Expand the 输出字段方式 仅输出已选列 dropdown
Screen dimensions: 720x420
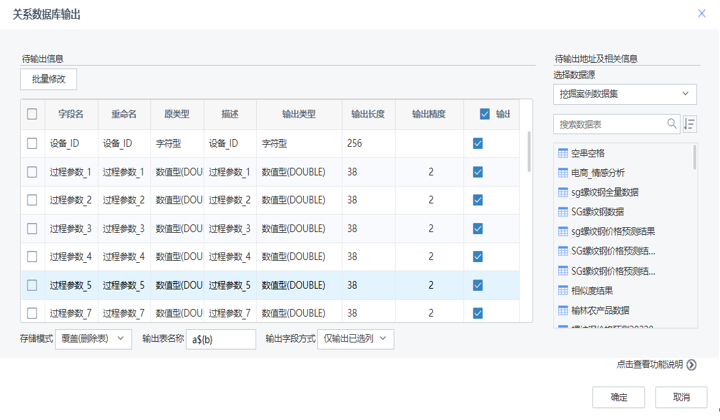coord(355,339)
